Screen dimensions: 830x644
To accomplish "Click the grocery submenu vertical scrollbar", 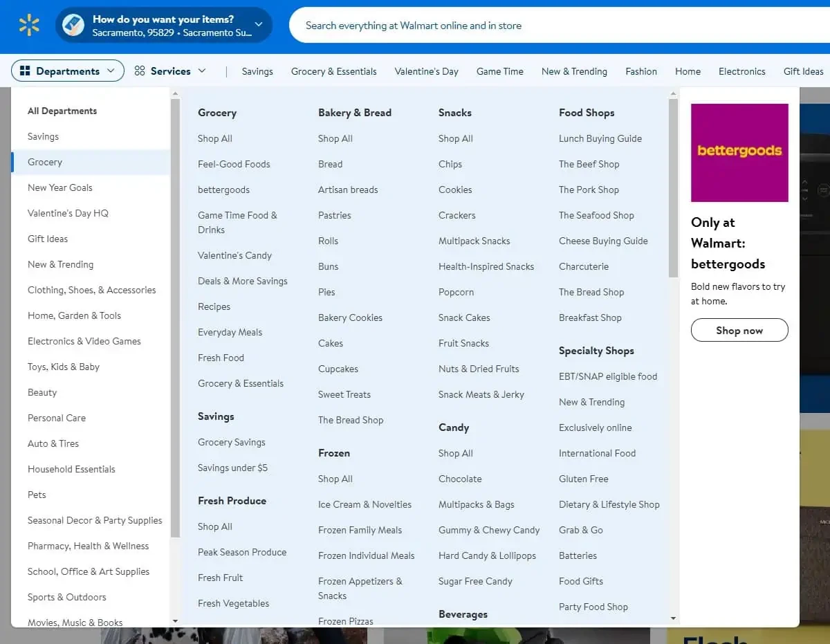I will [x=673, y=188].
